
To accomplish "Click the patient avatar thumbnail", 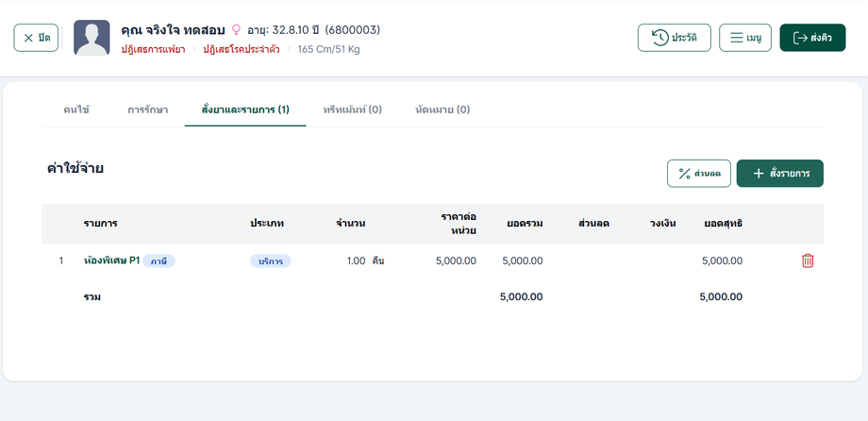I will [x=92, y=38].
